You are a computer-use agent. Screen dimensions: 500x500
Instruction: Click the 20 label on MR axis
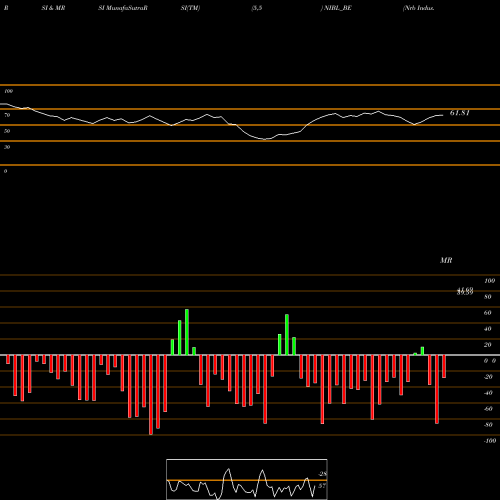pyautogui.click(x=488, y=345)
